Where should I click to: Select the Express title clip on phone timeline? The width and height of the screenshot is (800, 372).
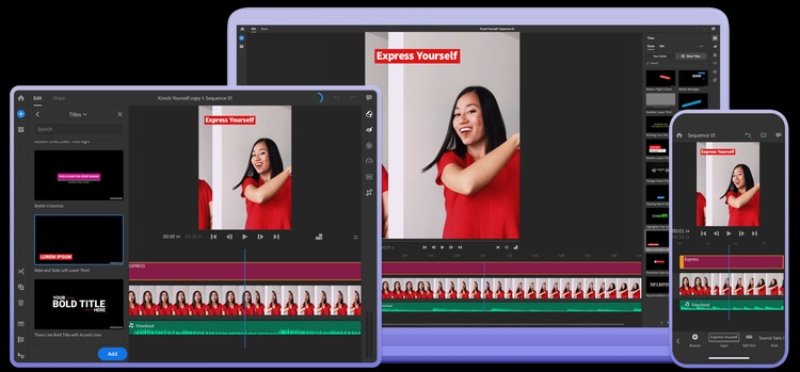732,262
